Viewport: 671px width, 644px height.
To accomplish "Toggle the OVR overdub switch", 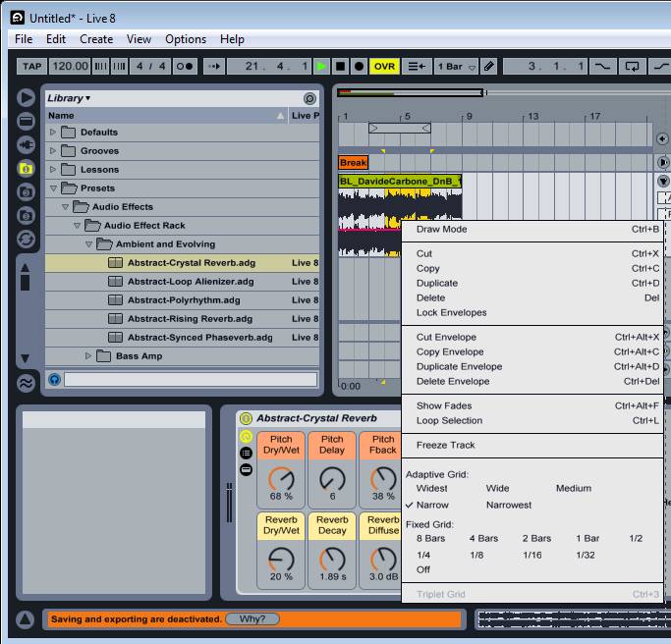I will pyautogui.click(x=384, y=67).
